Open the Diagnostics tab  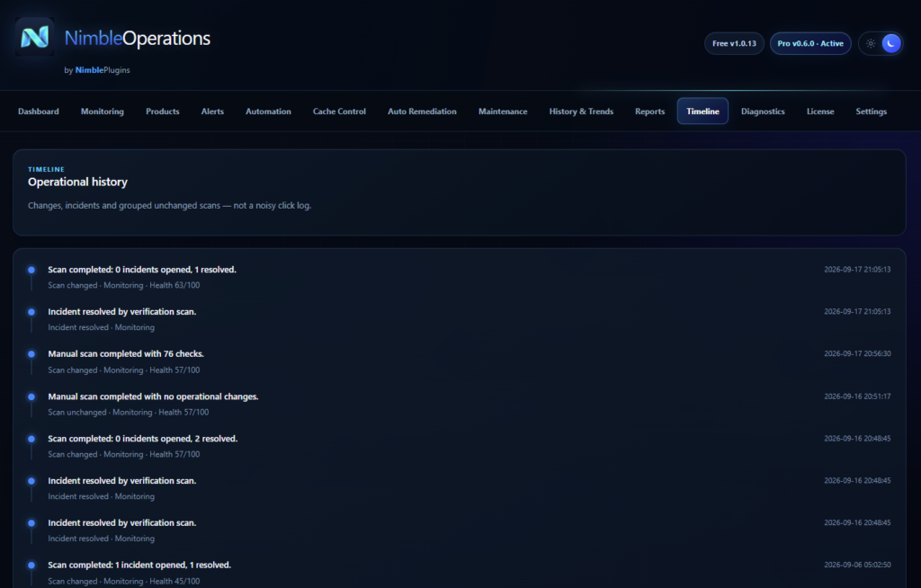click(x=763, y=111)
